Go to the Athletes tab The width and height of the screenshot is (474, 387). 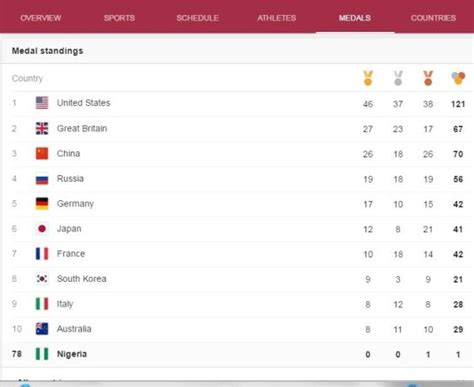[277, 18]
